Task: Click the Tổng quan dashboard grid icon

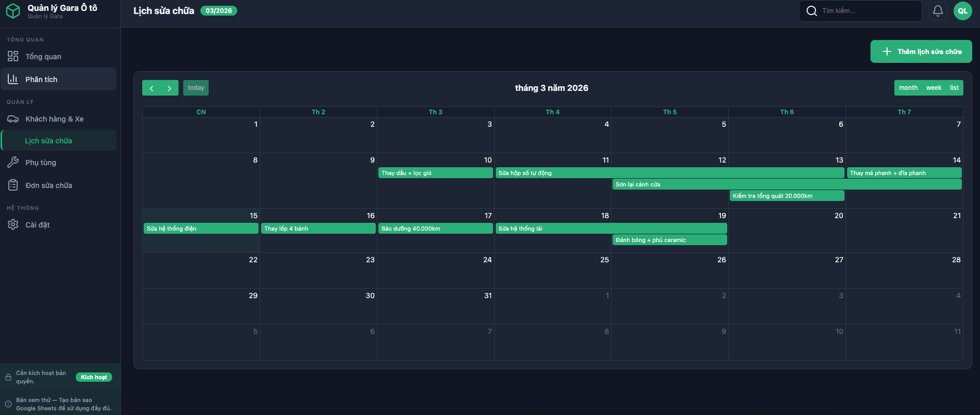Action: pos(13,57)
